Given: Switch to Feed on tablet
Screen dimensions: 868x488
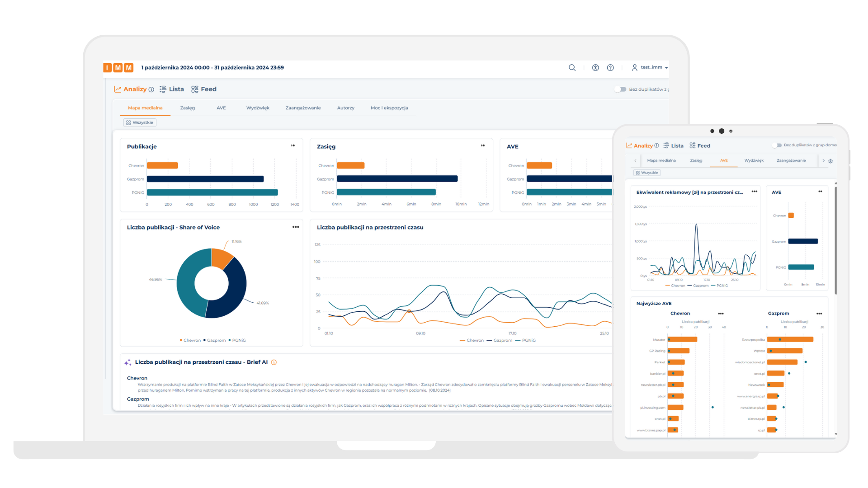Looking at the screenshot, I should coord(700,145).
